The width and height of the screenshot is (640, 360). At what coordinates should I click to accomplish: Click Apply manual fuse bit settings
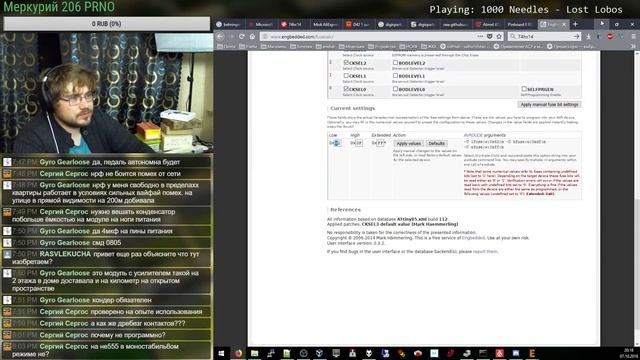click(549, 104)
